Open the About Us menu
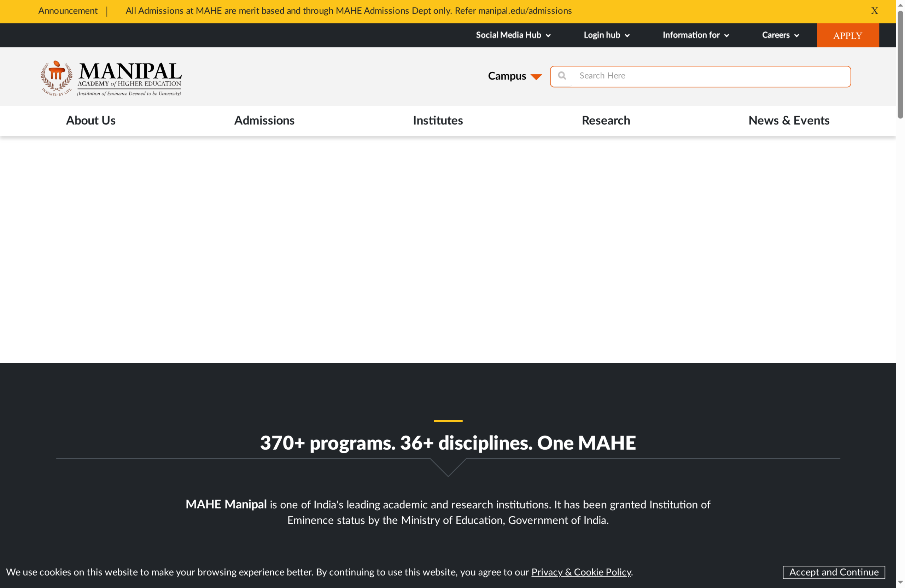This screenshot has width=905, height=588. (91, 121)
